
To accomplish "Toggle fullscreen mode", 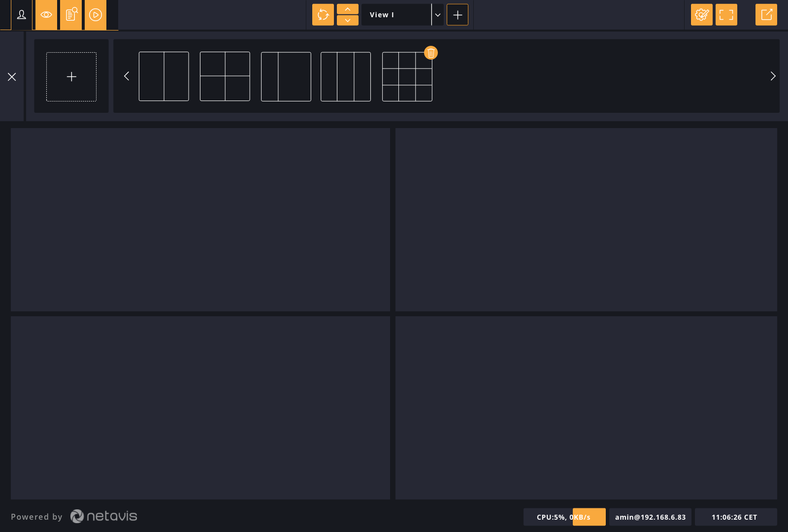I will pos(726,15).
